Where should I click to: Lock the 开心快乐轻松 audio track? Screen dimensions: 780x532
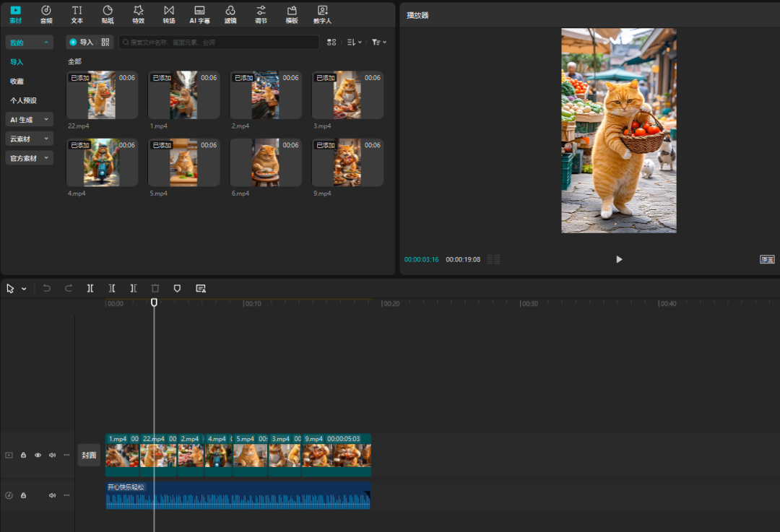(23, 495)
